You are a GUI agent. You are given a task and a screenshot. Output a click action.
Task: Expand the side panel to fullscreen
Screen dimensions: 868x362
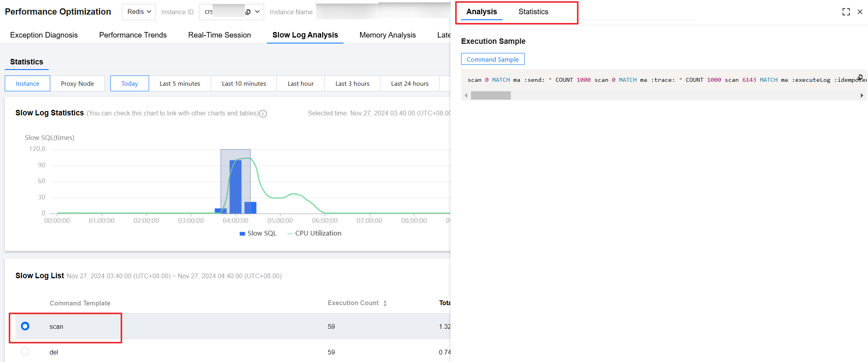(846, 12)
